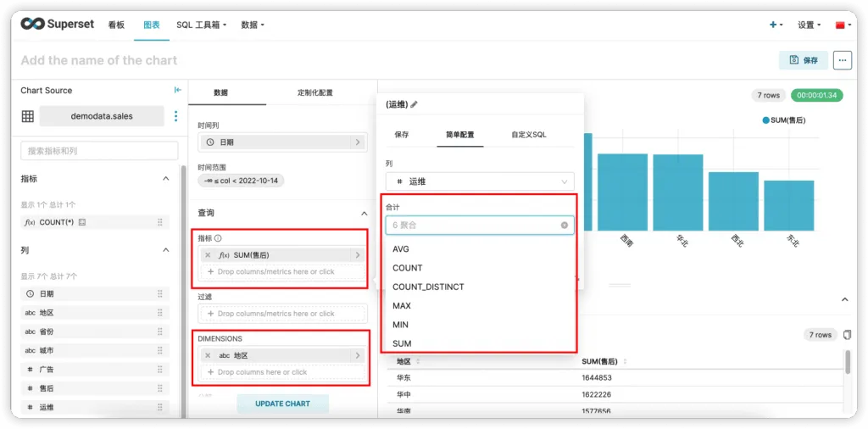Collapse the 指标 section chevron
Image resolution: width=868 pixels, height=429 pixels.
[165, 179]
